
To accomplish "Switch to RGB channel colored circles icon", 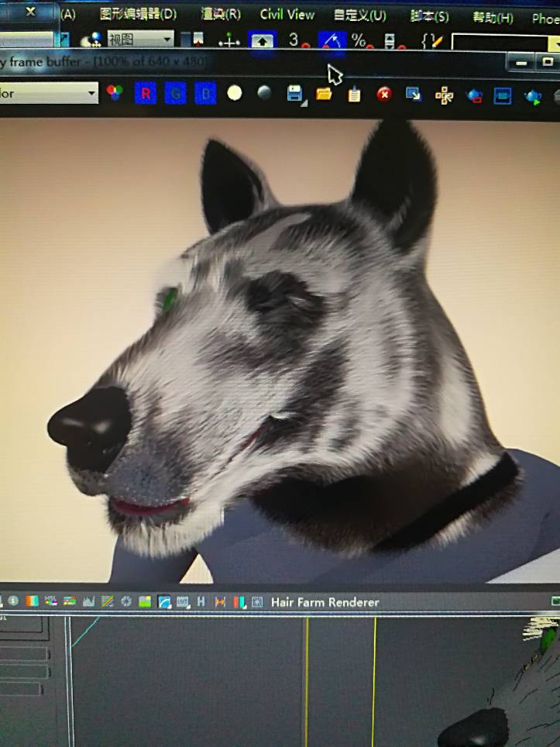I will (x=115, y=92).
